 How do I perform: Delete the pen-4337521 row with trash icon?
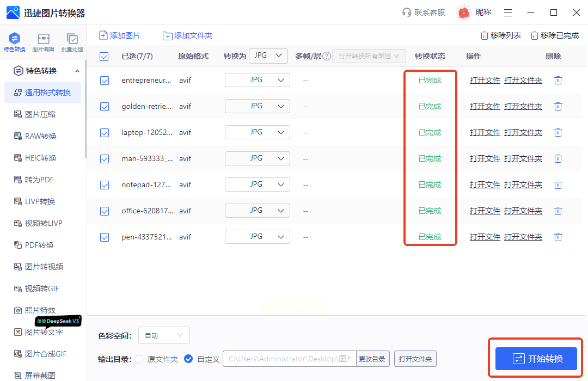click(x=558, y=237)
